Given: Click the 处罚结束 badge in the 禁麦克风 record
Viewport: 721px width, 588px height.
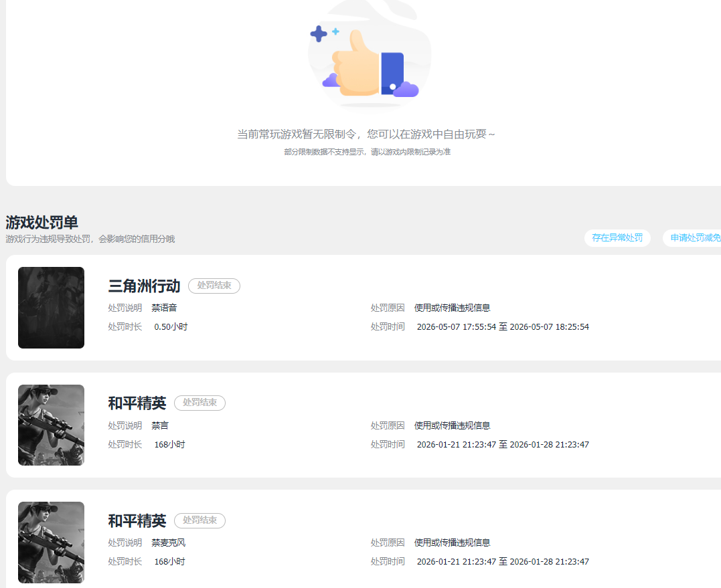Looking at the screenshot, I should 199,520.
